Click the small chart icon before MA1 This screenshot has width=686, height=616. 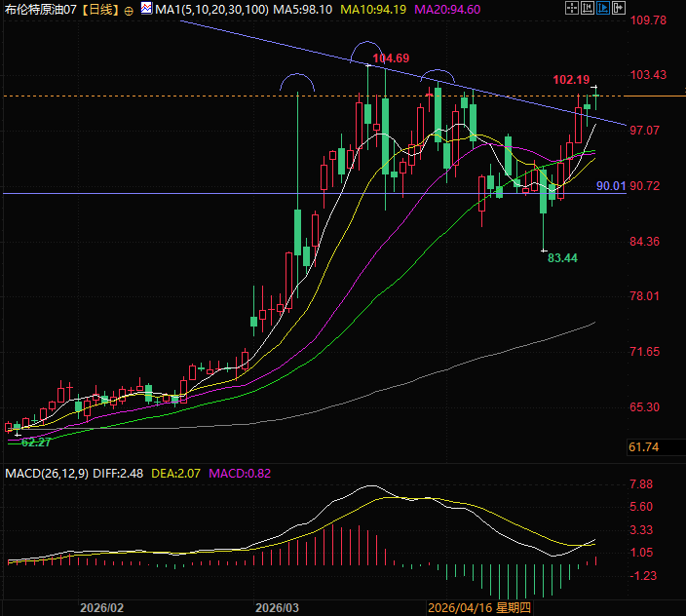tap(145, 9)
